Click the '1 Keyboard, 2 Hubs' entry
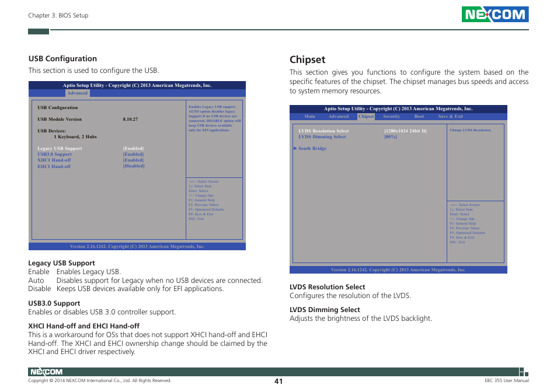This screenshot has height=392, width=557. (75, 136)
